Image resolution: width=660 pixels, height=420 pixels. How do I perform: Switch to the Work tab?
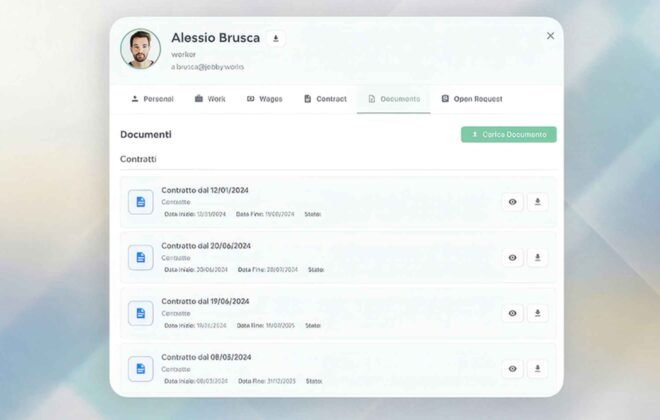[x=210, y=99]
